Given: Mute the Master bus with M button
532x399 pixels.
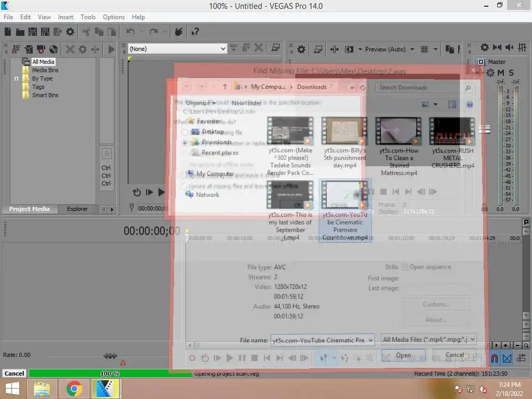Looking at the screenshot, I should [x=500, y=73].
